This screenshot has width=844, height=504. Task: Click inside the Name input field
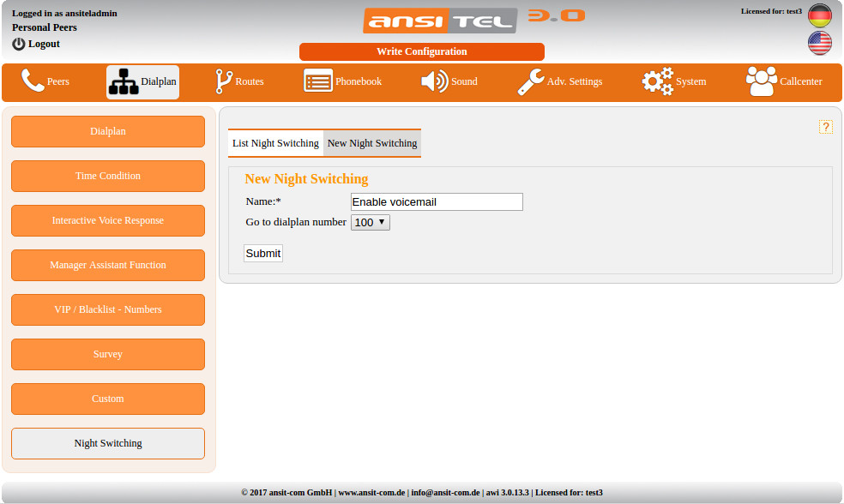[436, 201]
